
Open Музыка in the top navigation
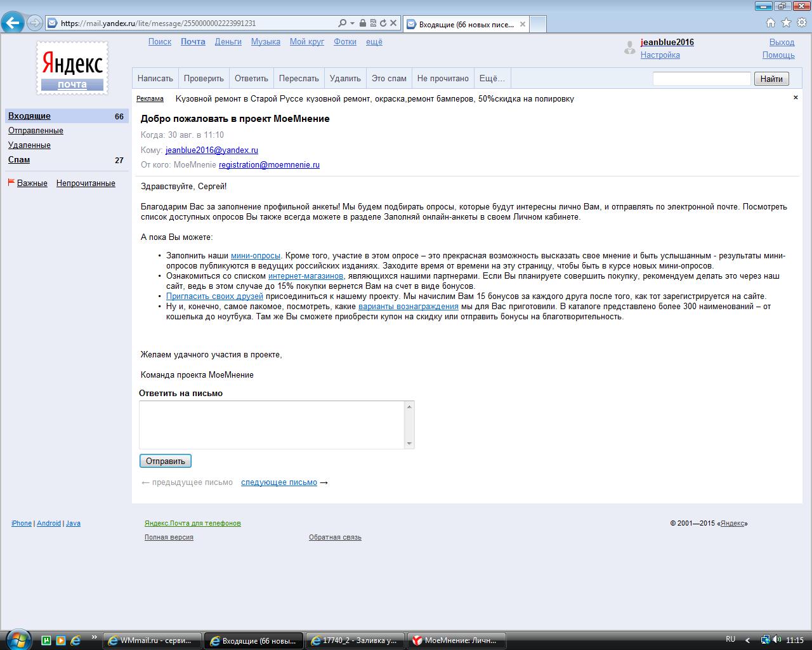coord(266,42)
